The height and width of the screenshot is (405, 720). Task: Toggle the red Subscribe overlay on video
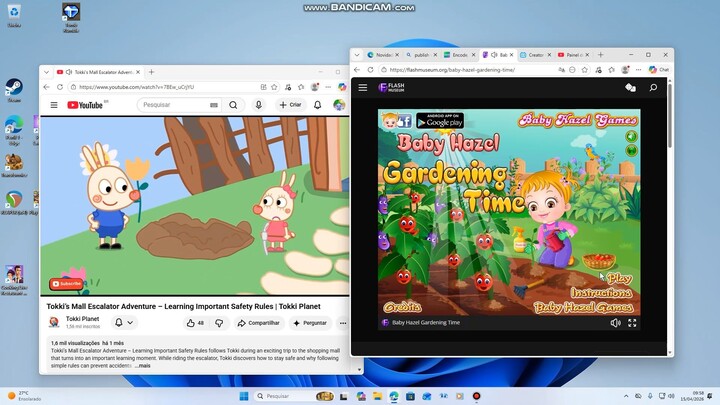pyautogui.click(x=67, y=284)
